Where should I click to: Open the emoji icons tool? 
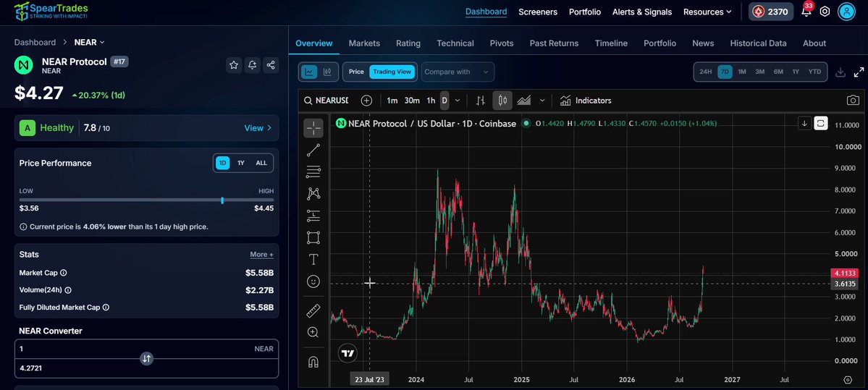pos(313,281)
